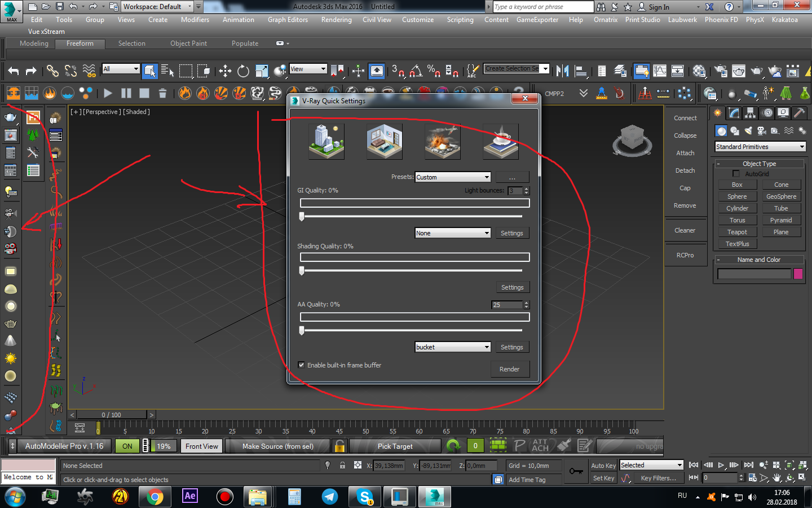Toggle Auto Key animation mode
The height and width of the screenshot is (508, 812).
[x=603, y=466]
